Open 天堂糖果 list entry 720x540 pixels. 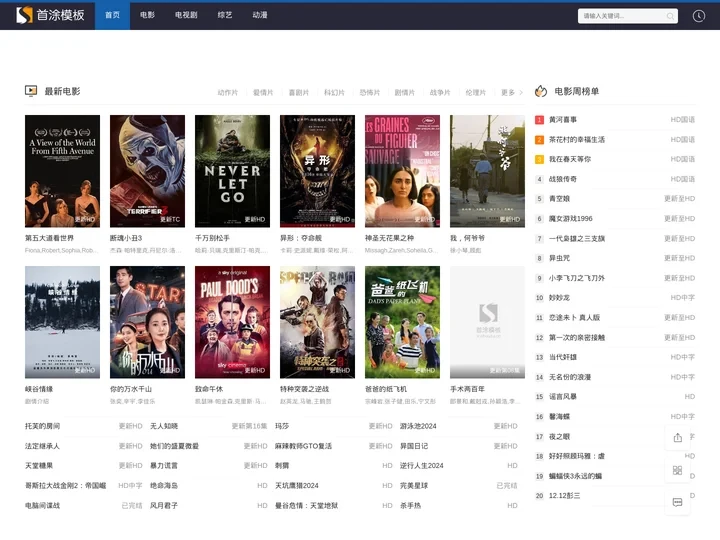tap(39, 466)
